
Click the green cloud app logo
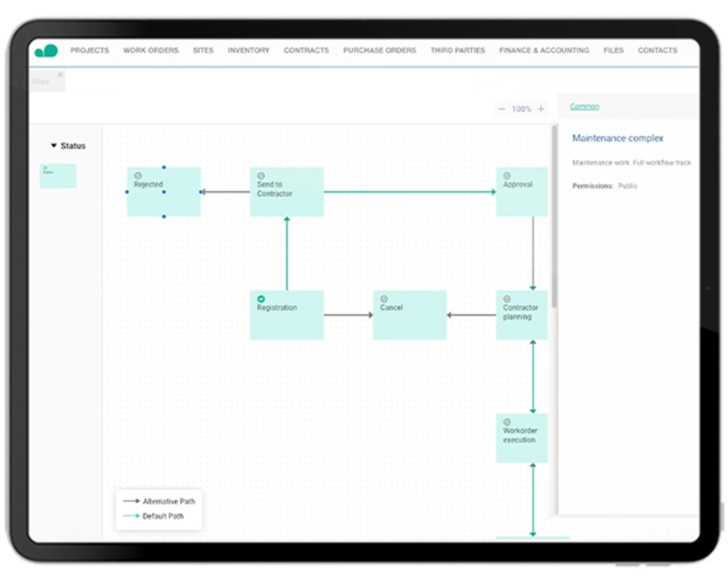coord(46,50)
